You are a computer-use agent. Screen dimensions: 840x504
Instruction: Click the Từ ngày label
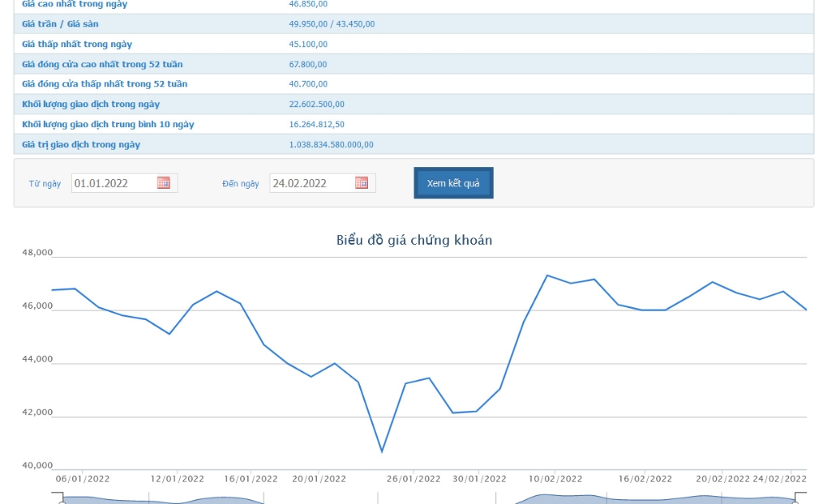tap(45, 184)
